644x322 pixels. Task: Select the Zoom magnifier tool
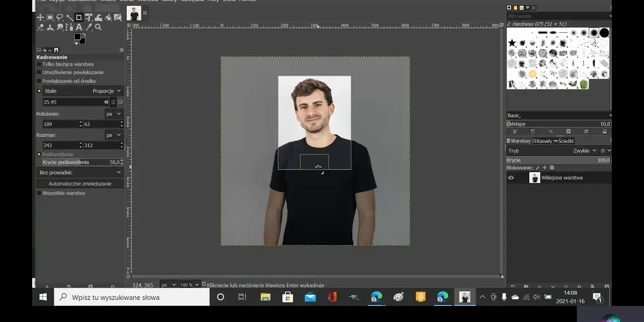(98, 27)
